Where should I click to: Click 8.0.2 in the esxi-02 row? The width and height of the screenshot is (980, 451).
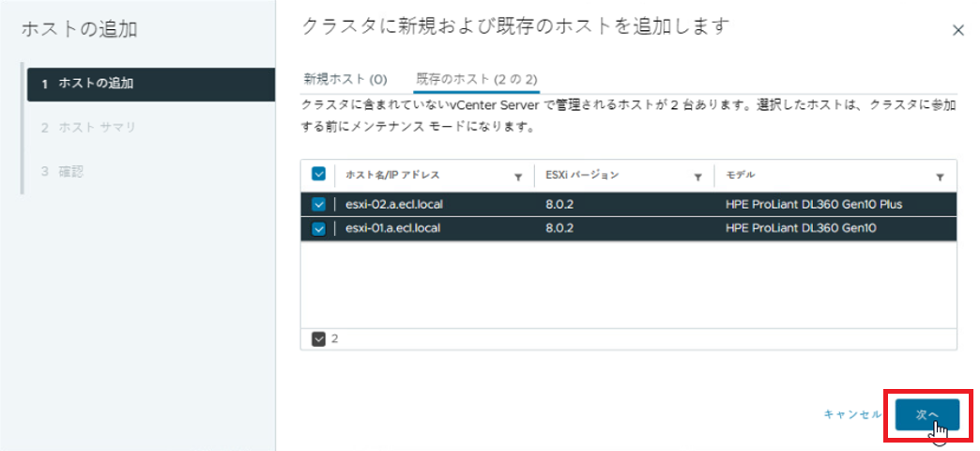click(559, 204)
